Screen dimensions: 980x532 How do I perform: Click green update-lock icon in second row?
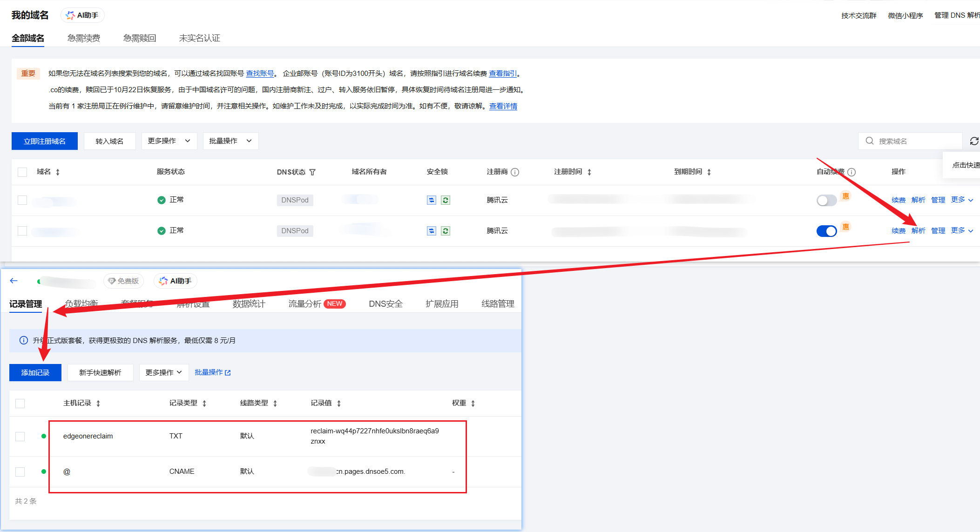point(446,231)
